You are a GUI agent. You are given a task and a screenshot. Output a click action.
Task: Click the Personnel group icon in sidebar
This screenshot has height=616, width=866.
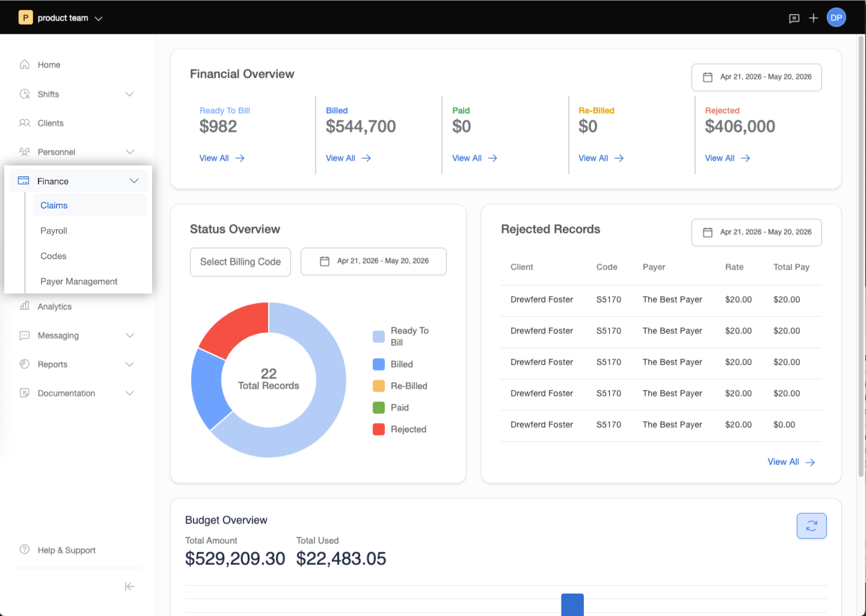tap(25, 152)
